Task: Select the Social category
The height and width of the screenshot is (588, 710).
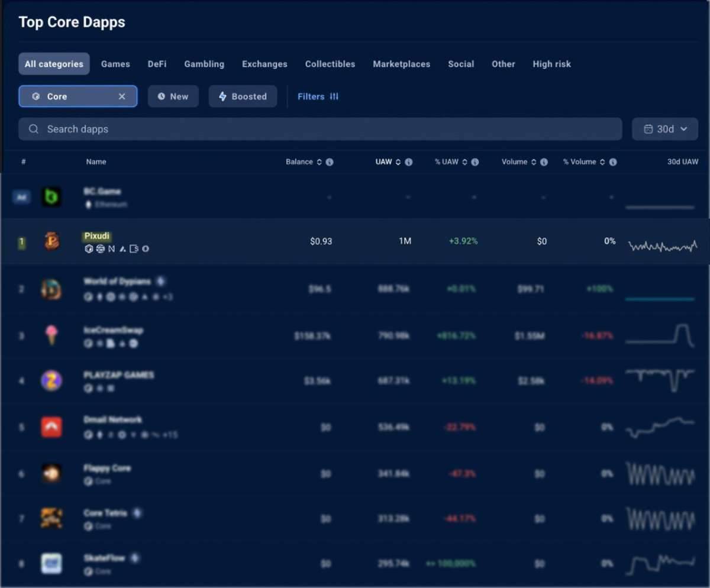Action: point(461,64)
